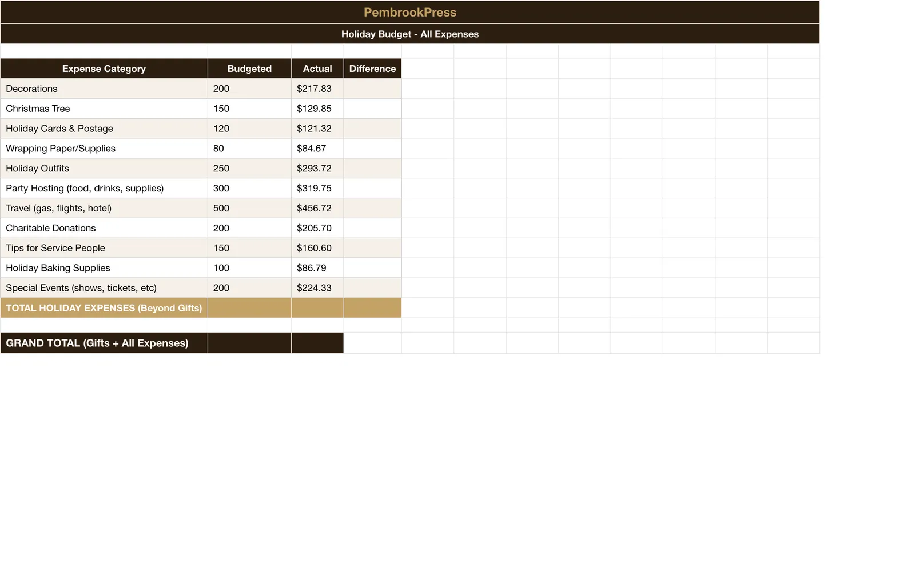Select the Special Events actual cell $224.33
The width and height of the screenshot is (915, 588).
pos(317,288)
